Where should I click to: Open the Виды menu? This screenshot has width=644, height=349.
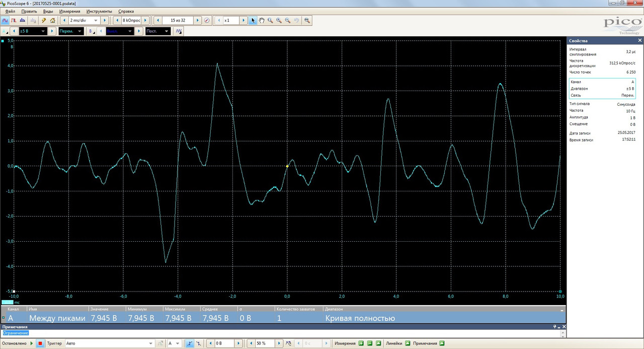coord(48,11)
